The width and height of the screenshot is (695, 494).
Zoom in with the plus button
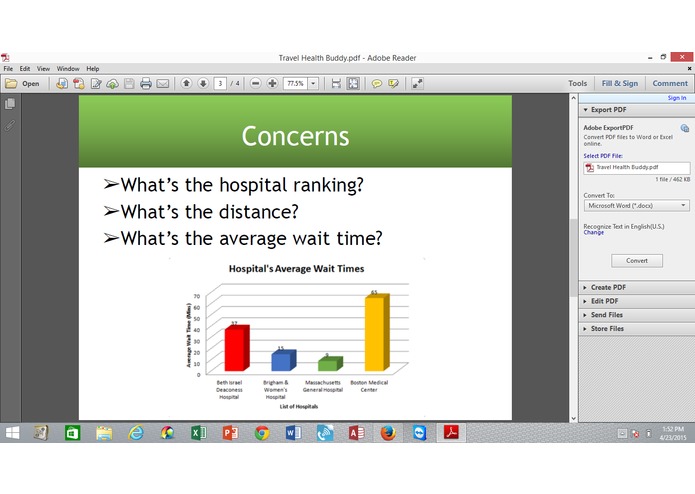(272, 83)
